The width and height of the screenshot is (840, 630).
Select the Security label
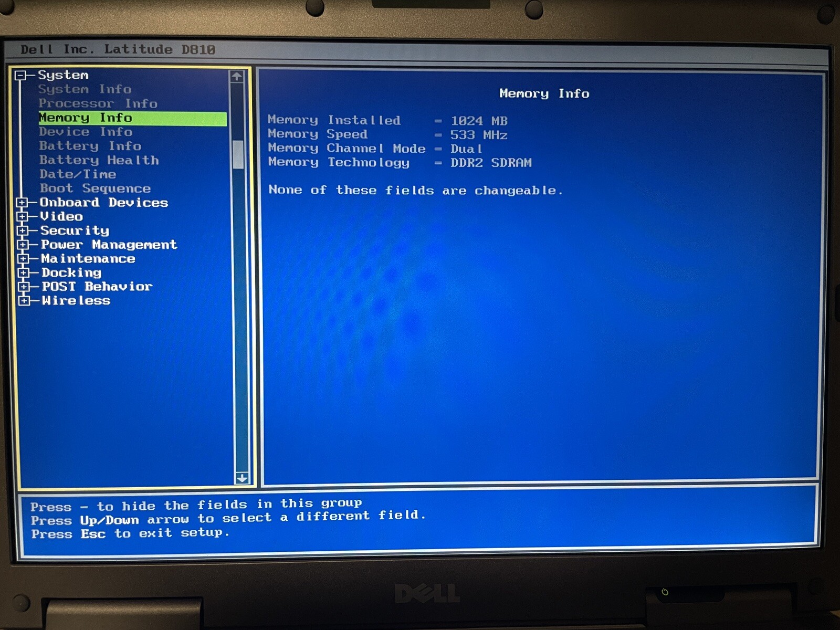coord(75,230)
